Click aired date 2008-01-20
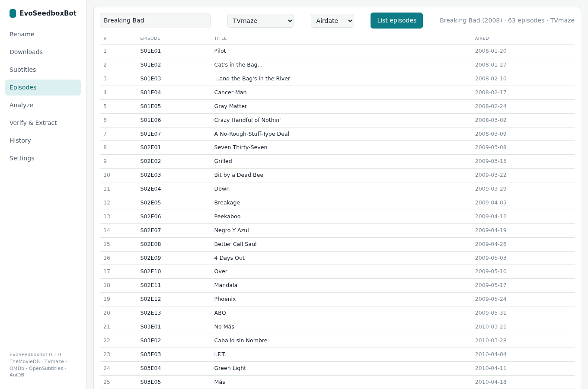Viewport: 588px width, 389px height. click(491, 51)
